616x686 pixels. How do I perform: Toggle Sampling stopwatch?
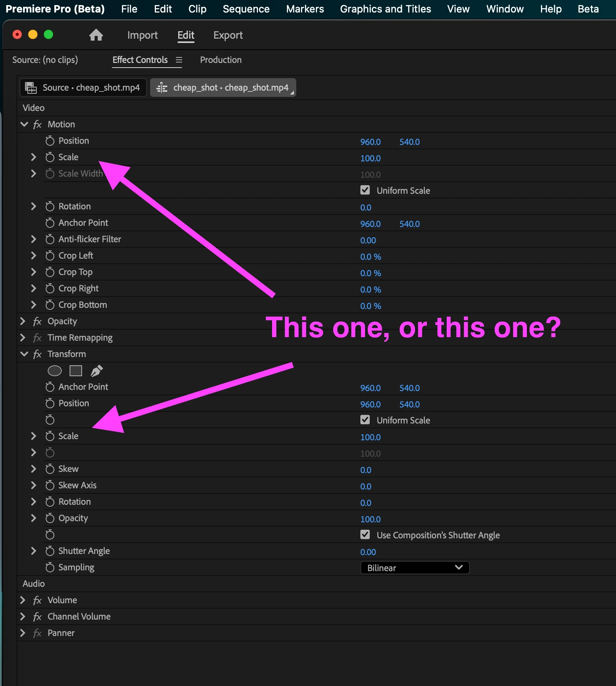click(50, 567)
